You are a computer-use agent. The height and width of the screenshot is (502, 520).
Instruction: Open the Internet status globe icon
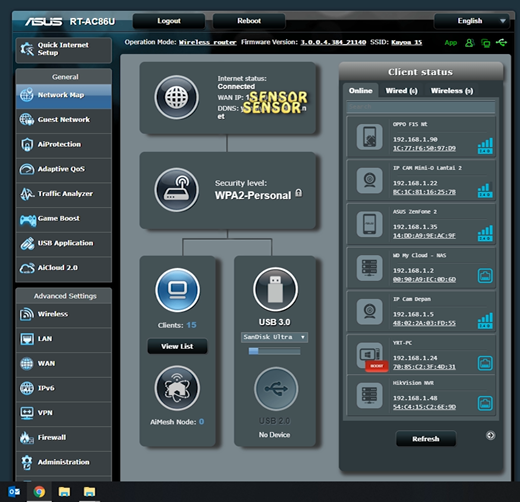tap(177, 97)
